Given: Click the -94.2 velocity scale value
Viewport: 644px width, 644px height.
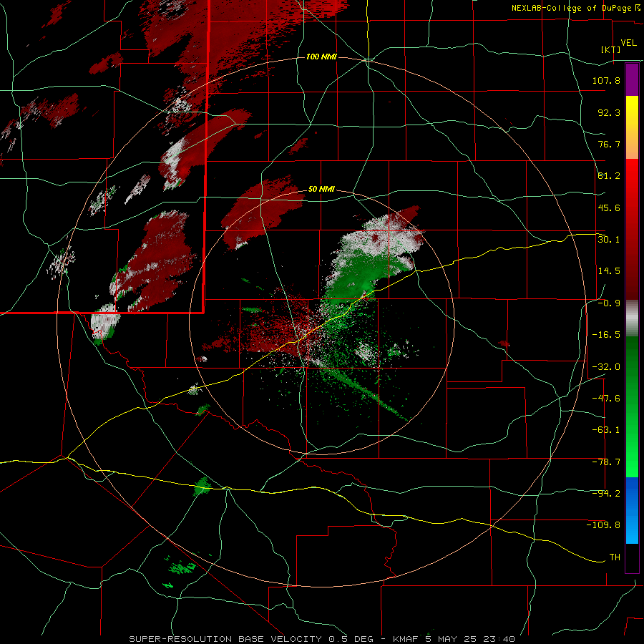Looking at the screenshot, I should click(x=606, y=494).
